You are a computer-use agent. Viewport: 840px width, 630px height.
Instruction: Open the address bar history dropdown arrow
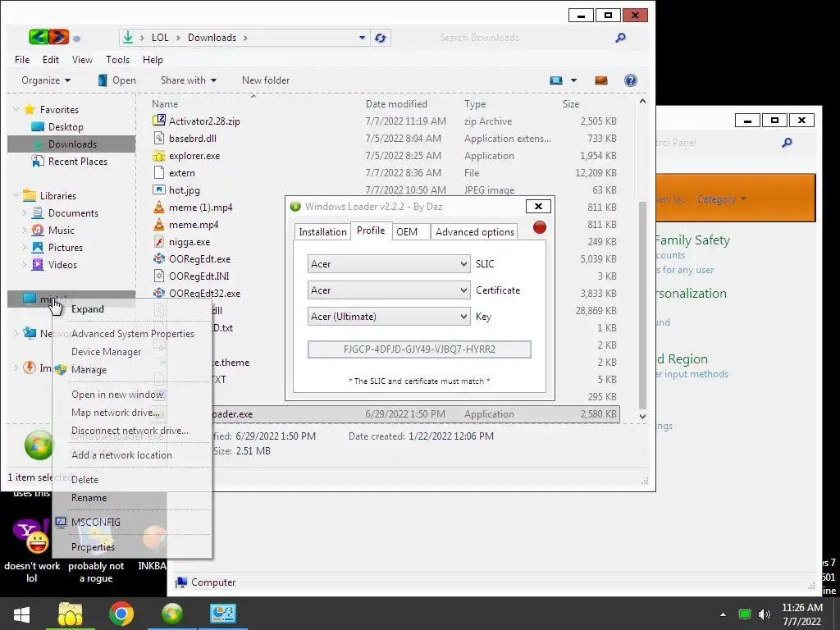362,38
